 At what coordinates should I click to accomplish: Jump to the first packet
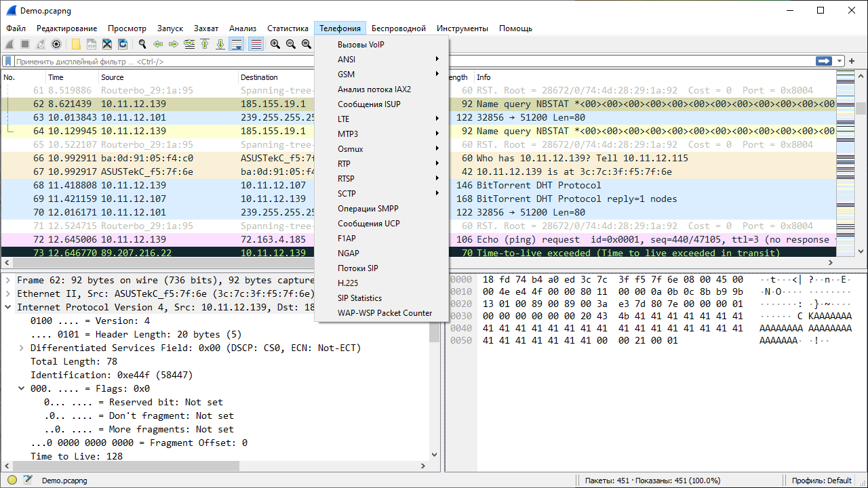point(205,44)
